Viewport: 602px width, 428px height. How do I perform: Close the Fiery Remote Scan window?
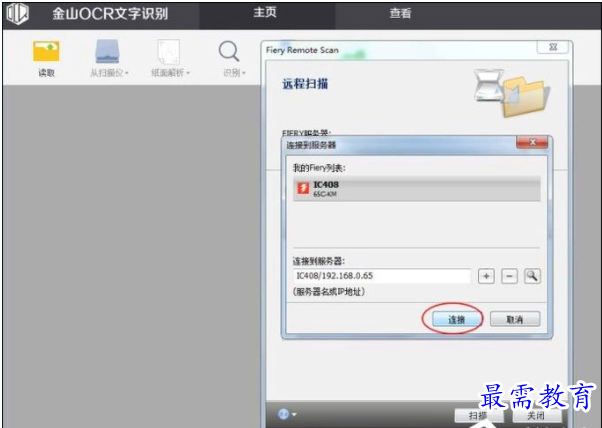[x=553, y=47]
